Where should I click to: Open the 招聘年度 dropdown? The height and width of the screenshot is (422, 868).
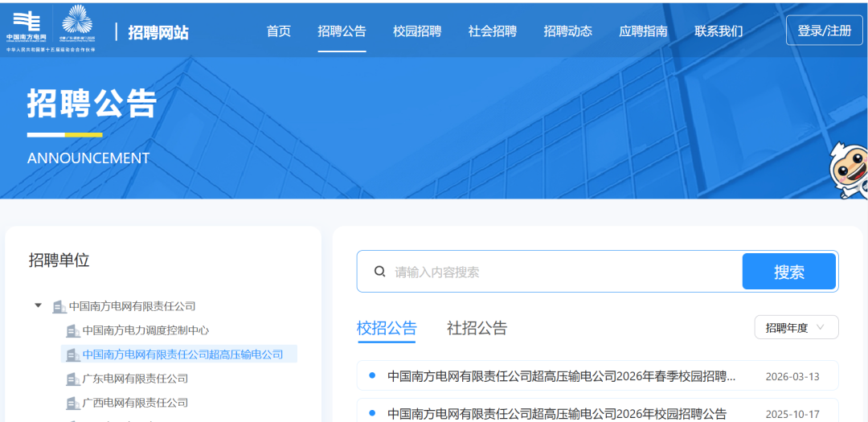coord(796,327)
